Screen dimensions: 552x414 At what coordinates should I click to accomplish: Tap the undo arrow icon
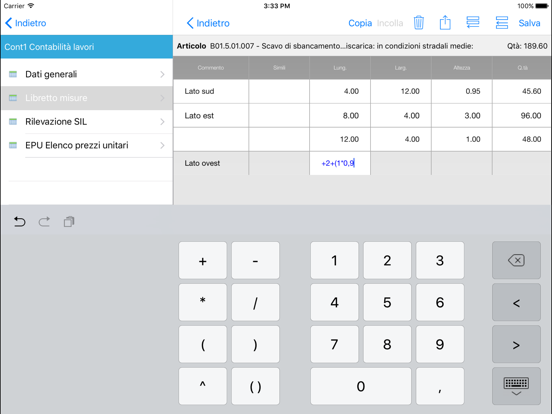coord(19,222)
